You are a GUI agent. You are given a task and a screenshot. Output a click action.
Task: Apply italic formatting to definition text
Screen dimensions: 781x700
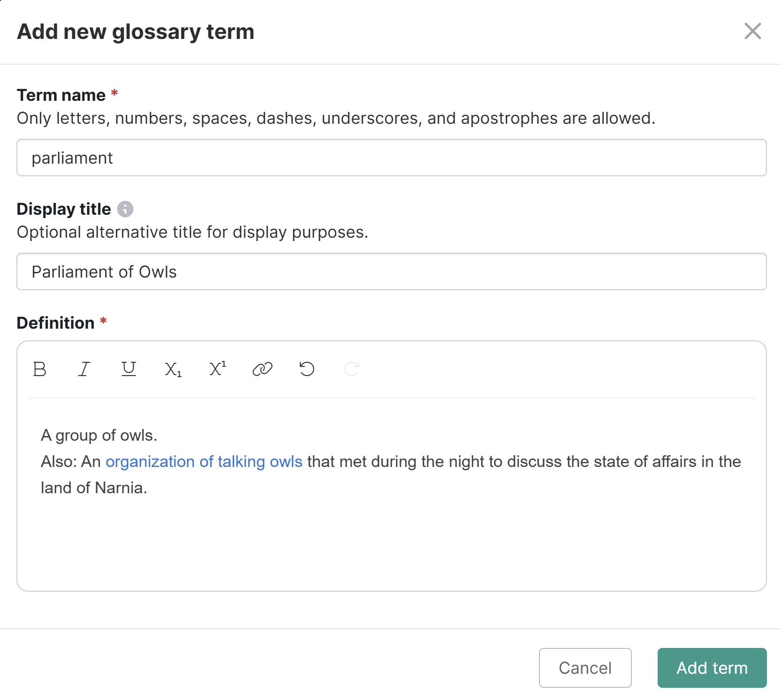coord(84,369)
